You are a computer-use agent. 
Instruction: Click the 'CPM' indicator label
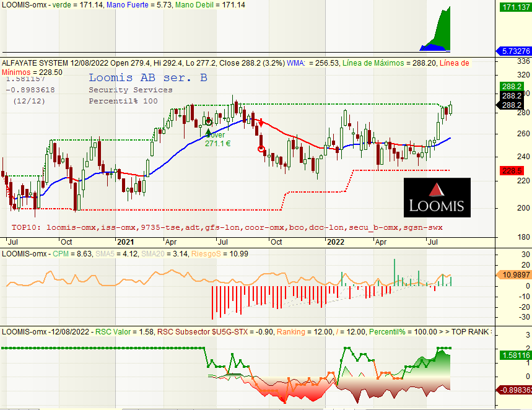click(x=61, y=254)
